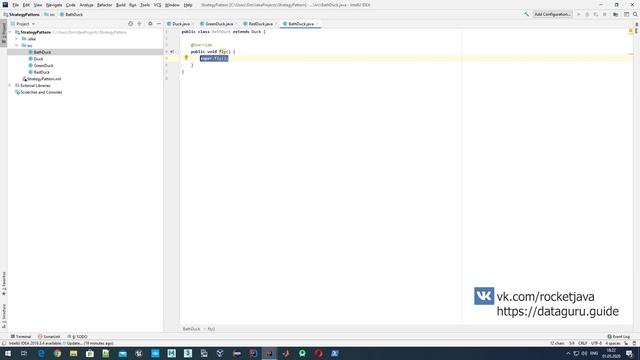
Task: Open Task View in the taskbar
Action: coord(24,353)
